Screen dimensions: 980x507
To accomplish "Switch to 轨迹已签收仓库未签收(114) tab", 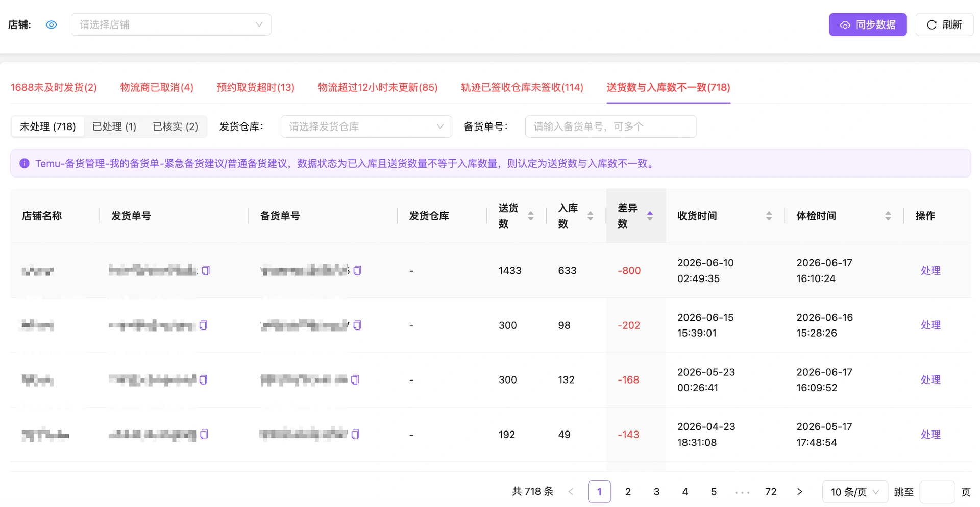I will 522,87.
